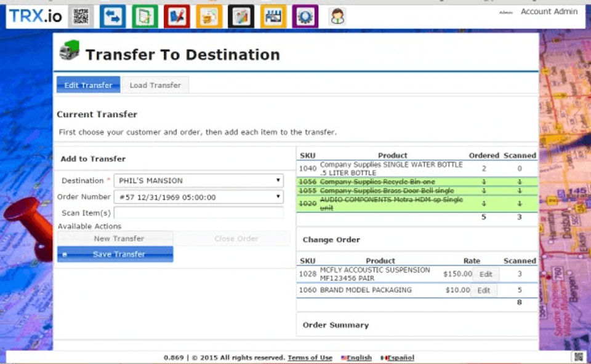This screenshot has width=591, height=364.
Task: Click the Save Transfer button
Action: pos(115,254)
